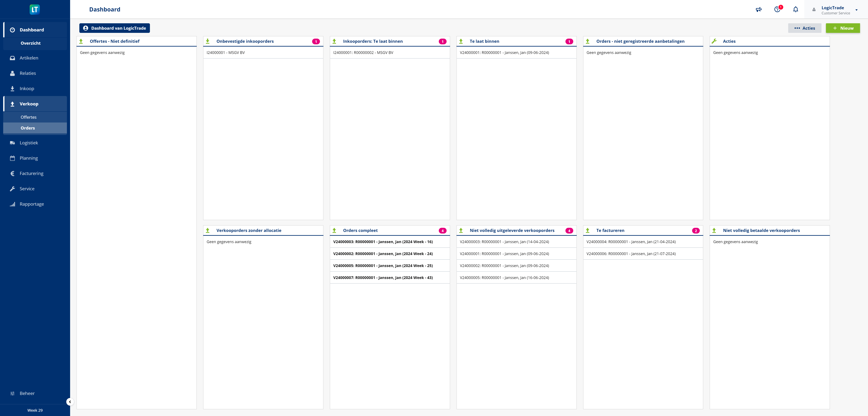Click the Te factureren widget icon
The height and width of the screenshot is (416, 868).
point(588,230)
